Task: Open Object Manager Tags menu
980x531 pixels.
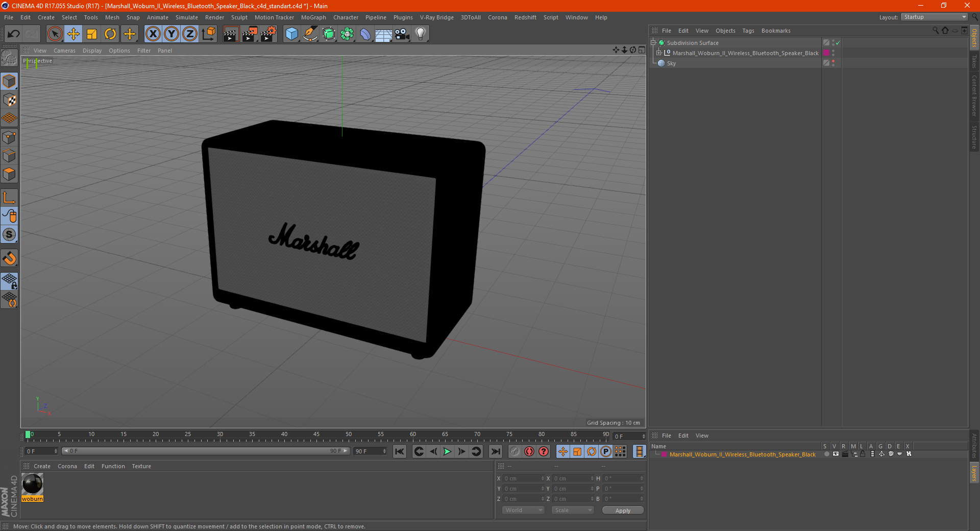Action: coord(748,31)
